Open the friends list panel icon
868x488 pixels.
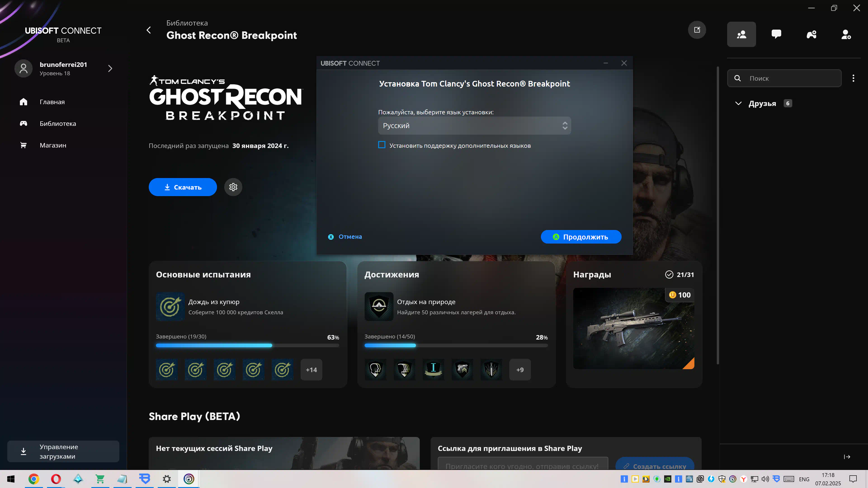click(x=741, y=34)
